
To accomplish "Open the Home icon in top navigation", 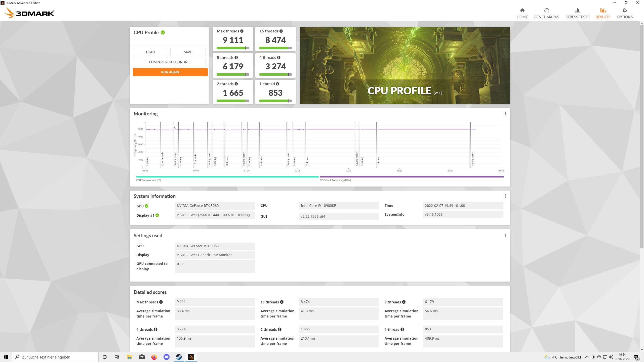I will (x=522, y=11).
